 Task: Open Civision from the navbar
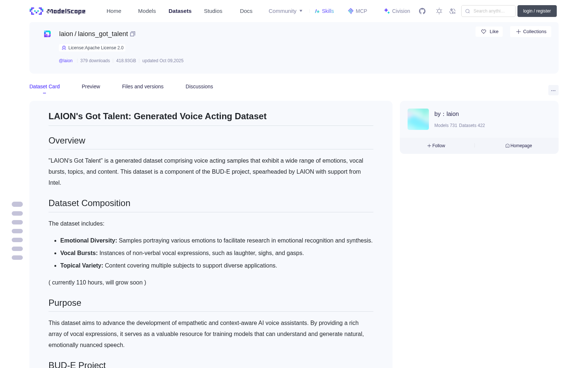pyautogui.click(x=397, y=11)
